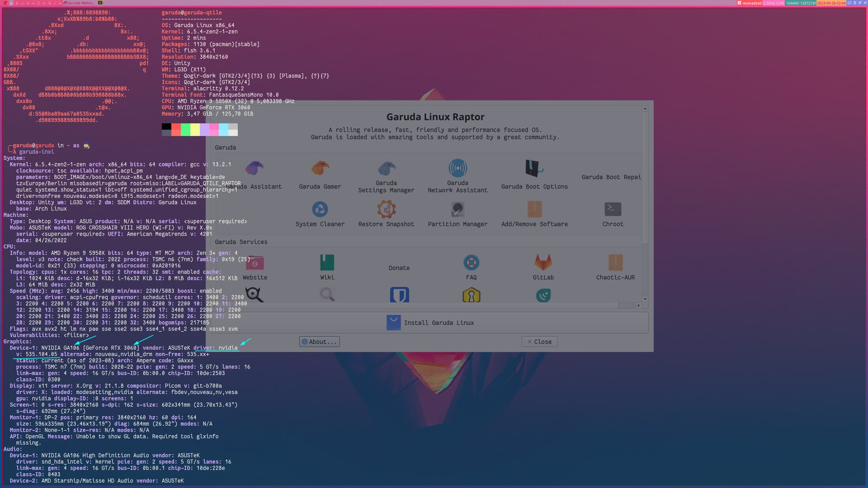Open Garuda Boot Options
Viewport: 868px width, 488px height.
coord(534,174)
